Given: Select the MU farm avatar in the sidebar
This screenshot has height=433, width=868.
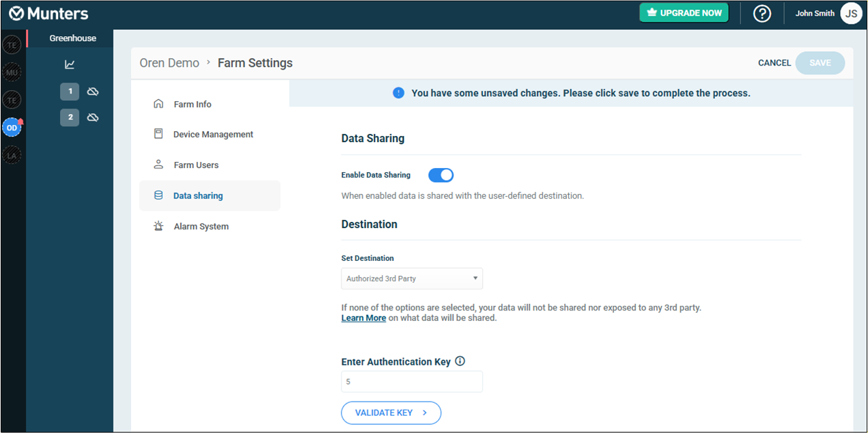Looking at the screenshot, I should [11, 72].
